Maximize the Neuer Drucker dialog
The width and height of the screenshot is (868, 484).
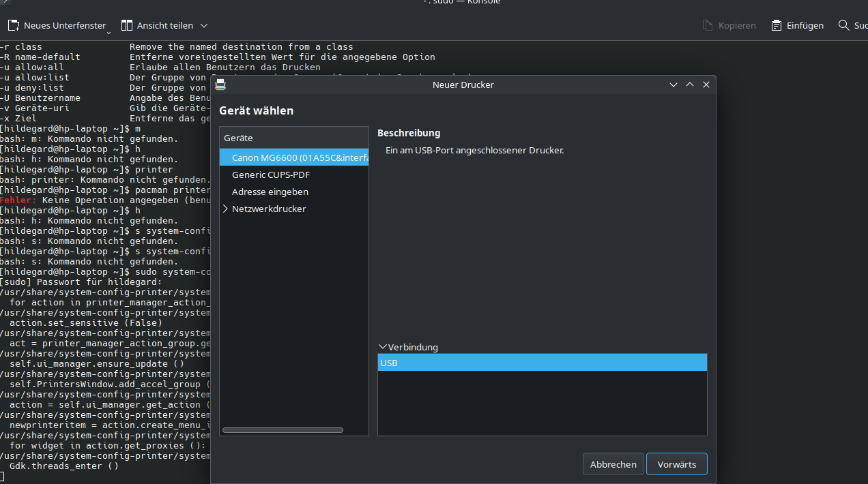(690, 85)
